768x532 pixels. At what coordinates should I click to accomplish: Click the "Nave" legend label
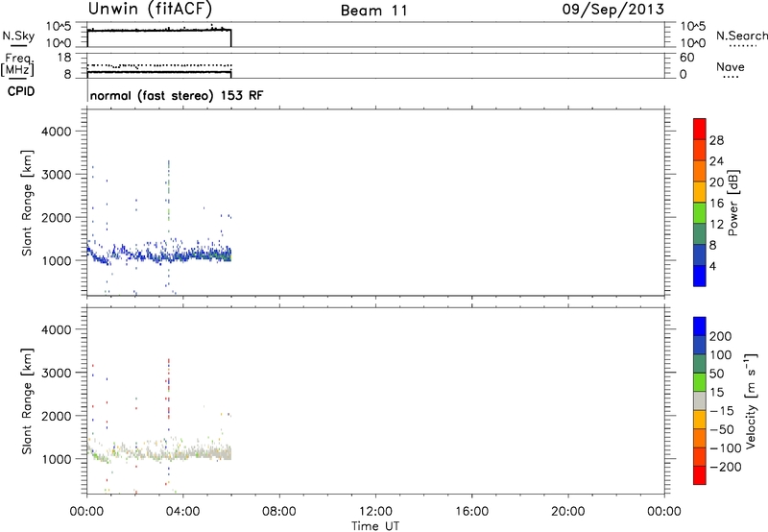pyautogui.click(x=731, y=67)
